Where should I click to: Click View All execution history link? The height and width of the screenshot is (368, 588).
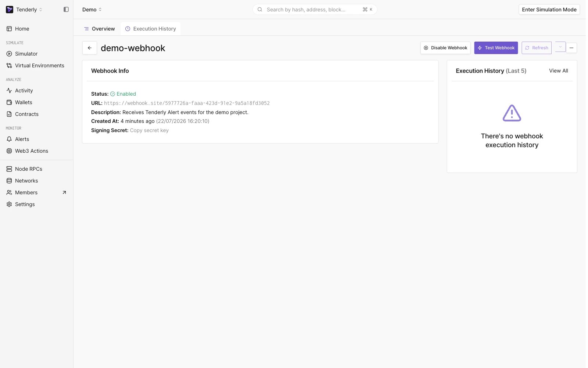pyautogui.click(x=559, y=71)
